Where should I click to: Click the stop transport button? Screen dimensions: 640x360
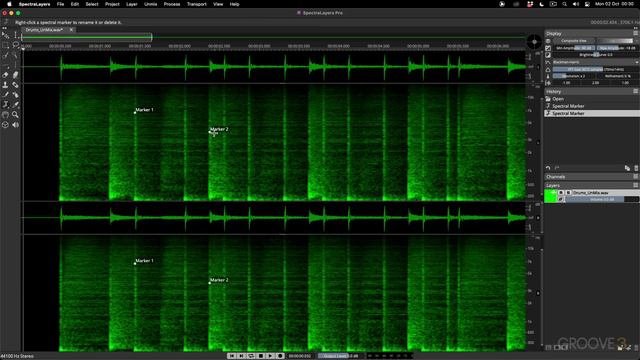(x=261, y=356)
